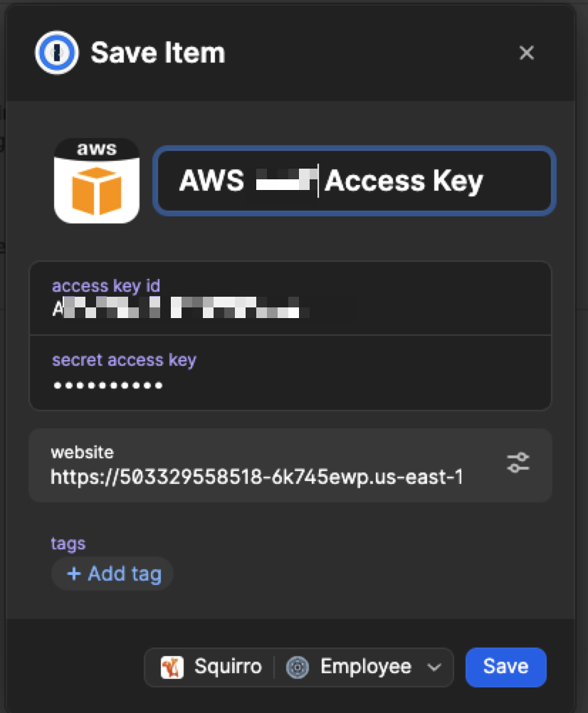Open website autofill settings sliders icon
The image size is (588, 713).
tap(518, 463)
